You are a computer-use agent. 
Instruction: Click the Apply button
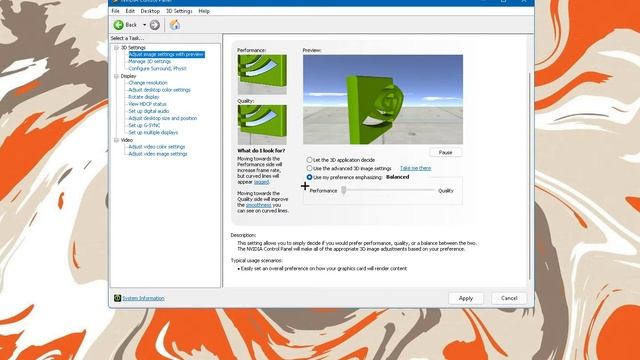click(466, 298)
